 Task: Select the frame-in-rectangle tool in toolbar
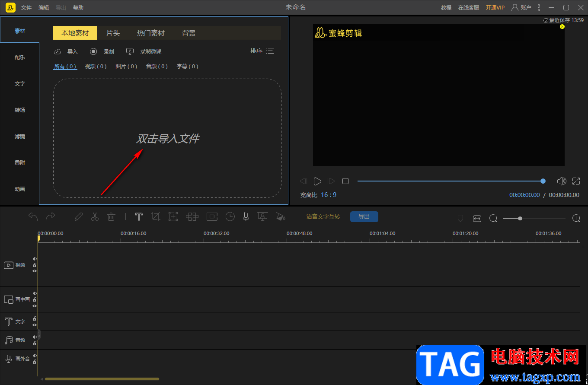coord(212,216)
